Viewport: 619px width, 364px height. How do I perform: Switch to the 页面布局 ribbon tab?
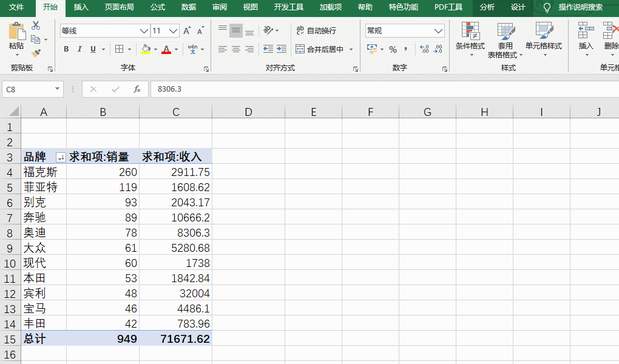click(119, 7)
